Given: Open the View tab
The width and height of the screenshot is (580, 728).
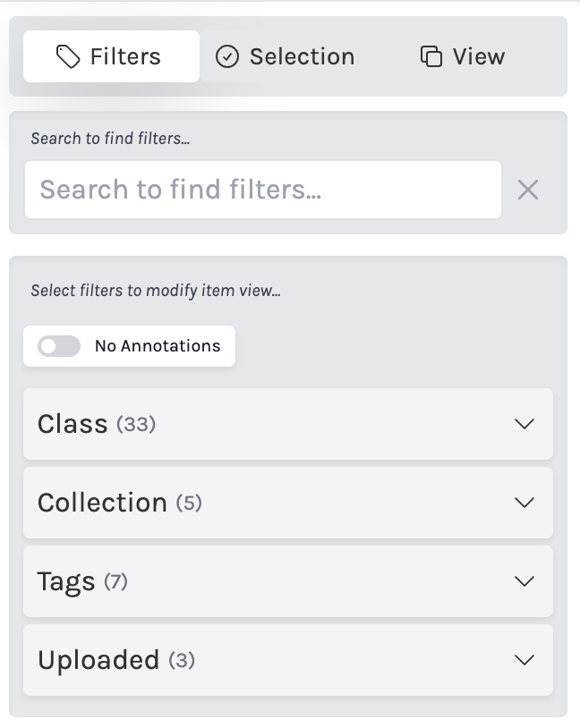Looking at the screenshot, I should coord(462,55).
